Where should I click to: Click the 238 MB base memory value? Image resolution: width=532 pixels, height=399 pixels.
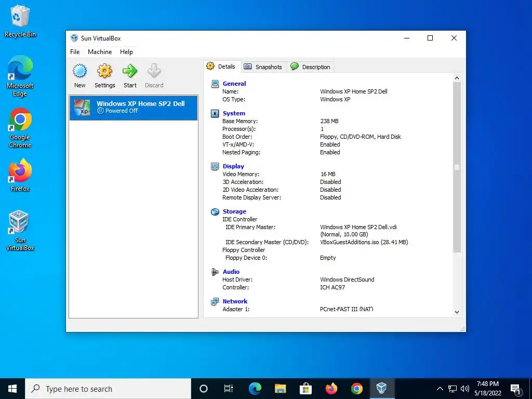pos(329,121)
